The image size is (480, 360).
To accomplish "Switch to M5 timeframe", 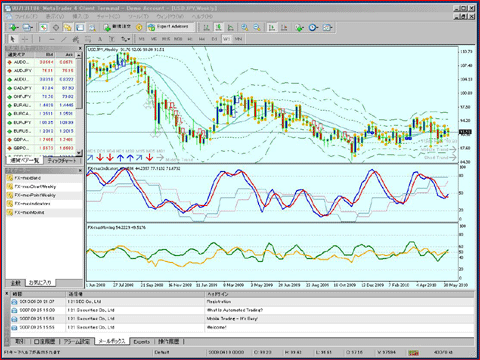I will 154,39.
